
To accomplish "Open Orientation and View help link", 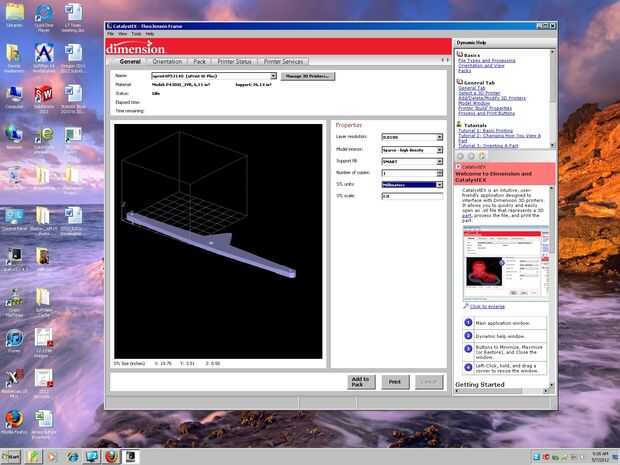I will [481, 66].
